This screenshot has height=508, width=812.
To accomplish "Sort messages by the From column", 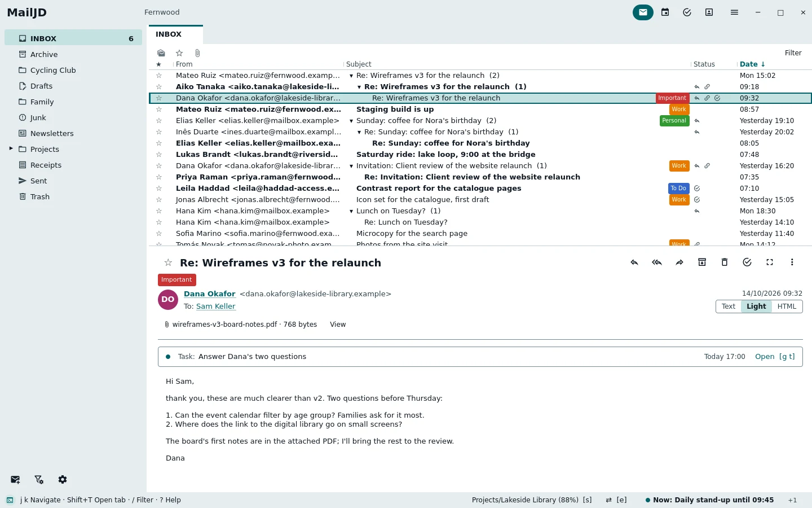I will click(184, 64).
